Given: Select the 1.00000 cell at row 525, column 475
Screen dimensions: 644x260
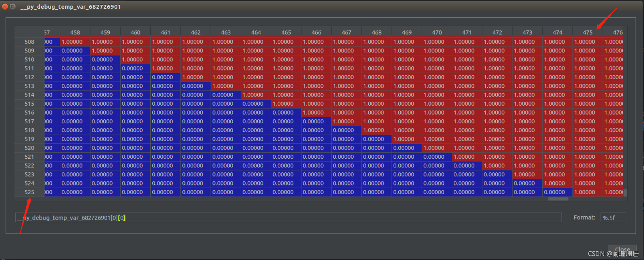Looking at the screenshot, I should [x=588, y=192].
